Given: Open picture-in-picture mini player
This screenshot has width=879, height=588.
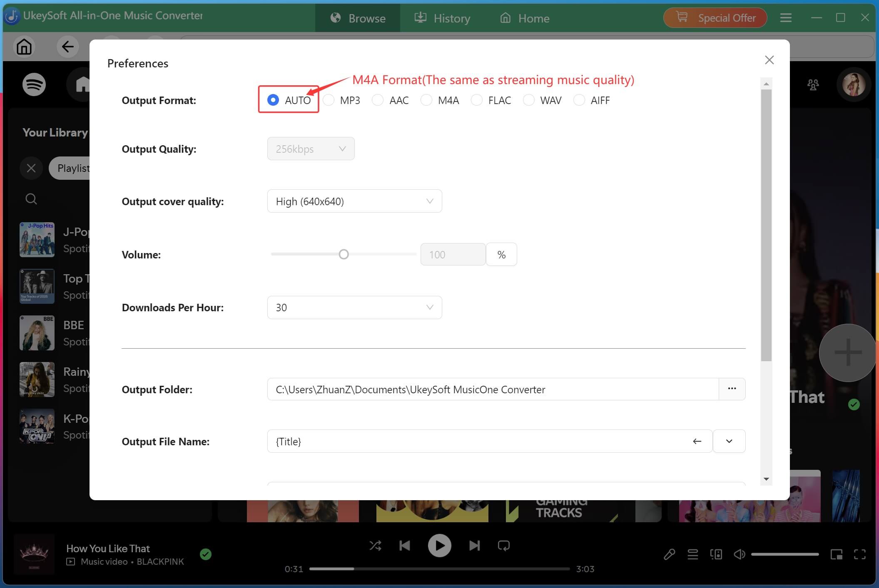Looking at the screenshot, I should [x=836, y=554].
